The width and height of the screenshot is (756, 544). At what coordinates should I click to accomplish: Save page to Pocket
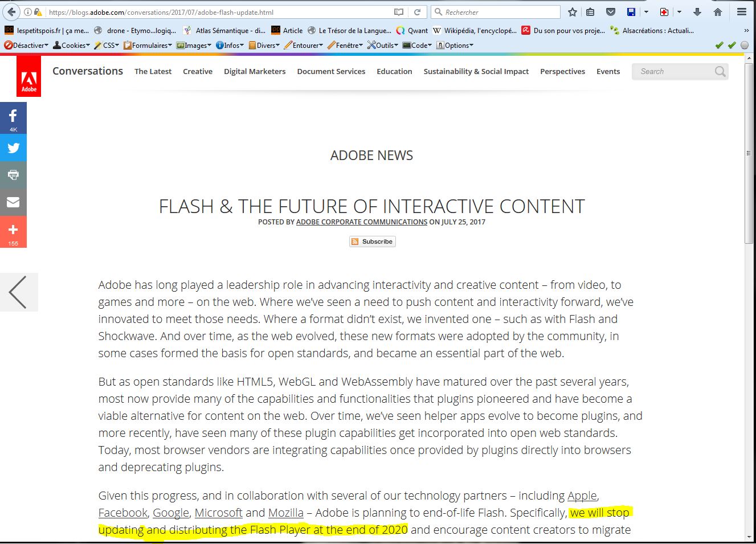click(x=610, y=12)
